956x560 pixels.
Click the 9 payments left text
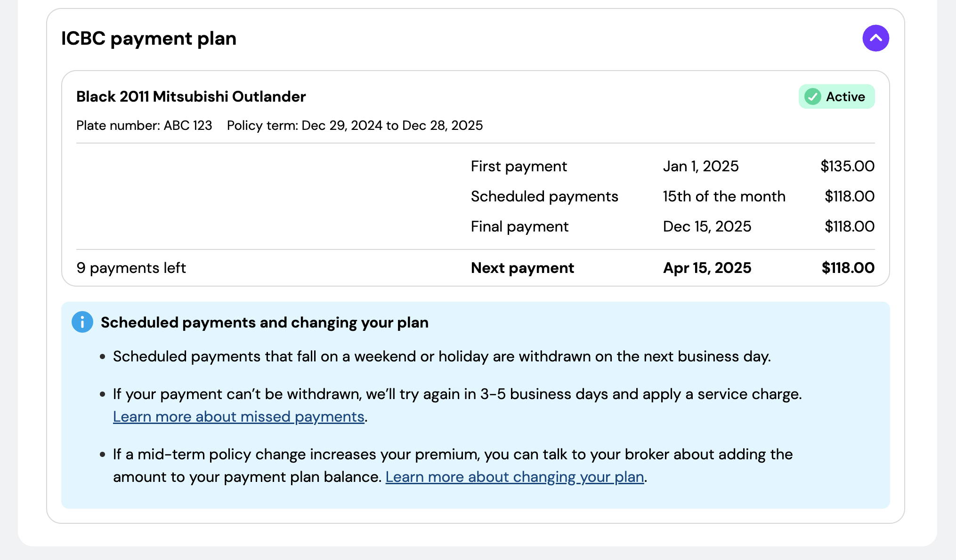(x=131, y=268)
